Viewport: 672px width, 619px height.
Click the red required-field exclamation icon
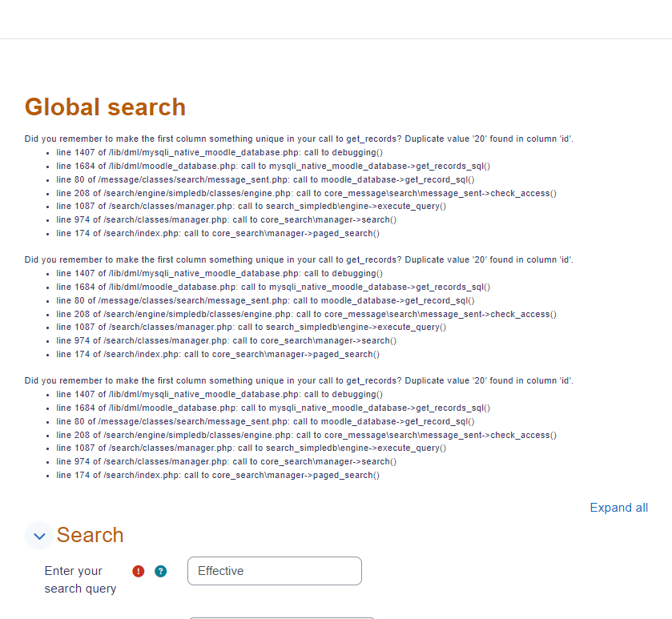[x=139, y=571]
